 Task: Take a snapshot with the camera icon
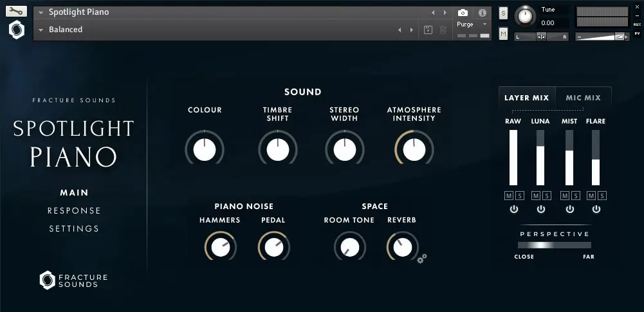(x=463, y=13)
